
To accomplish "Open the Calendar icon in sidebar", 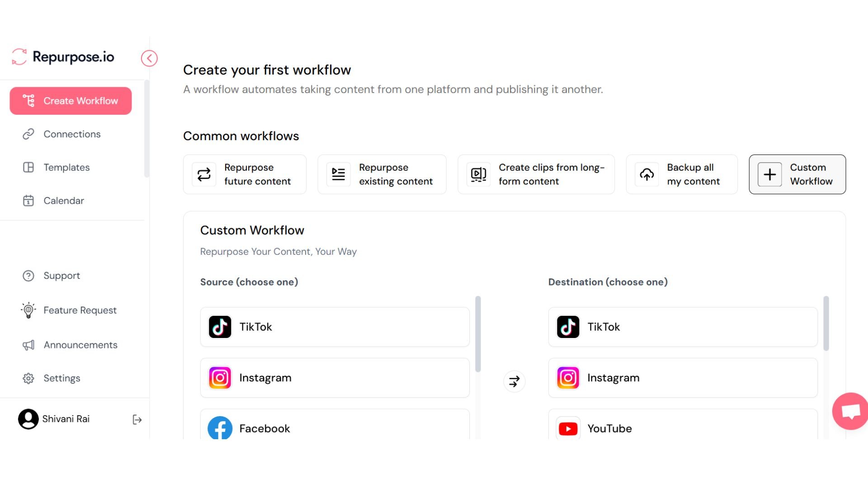I will 28,201.
